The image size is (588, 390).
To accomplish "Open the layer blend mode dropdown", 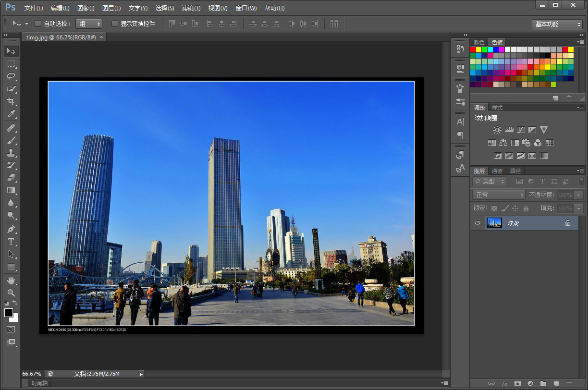I will click(x=499, y=195).
